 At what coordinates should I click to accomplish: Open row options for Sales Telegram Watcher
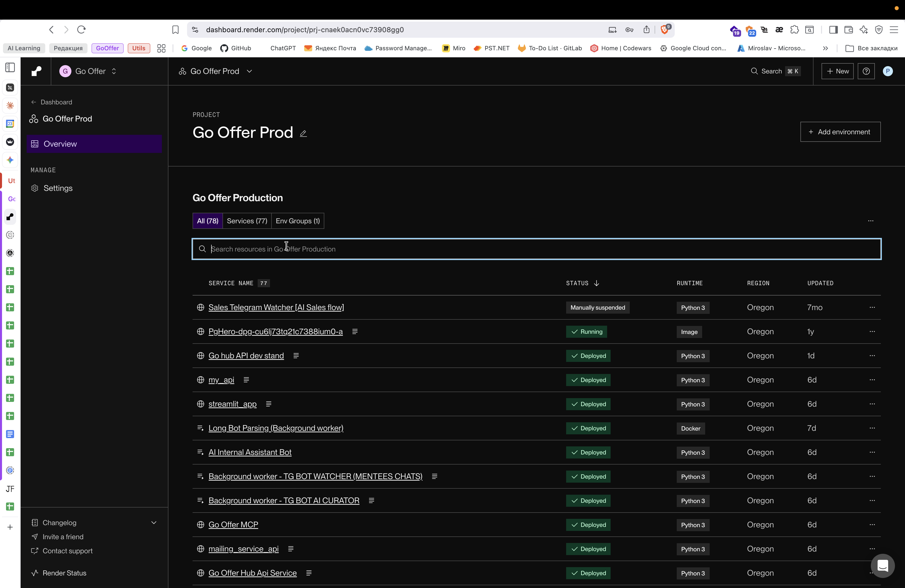pos(872,307)
